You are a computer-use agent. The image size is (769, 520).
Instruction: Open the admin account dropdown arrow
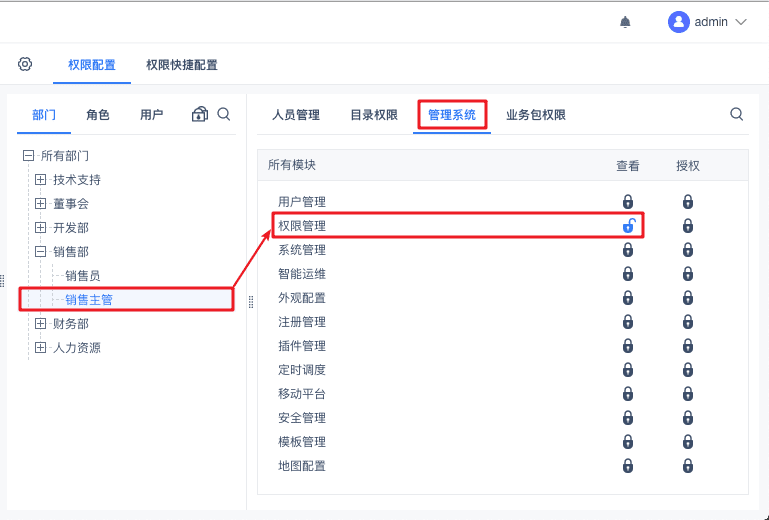click(x=741, y=22)
